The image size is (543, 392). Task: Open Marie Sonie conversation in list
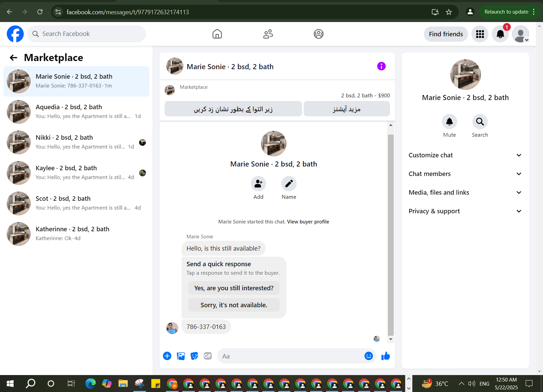(76, 81)
